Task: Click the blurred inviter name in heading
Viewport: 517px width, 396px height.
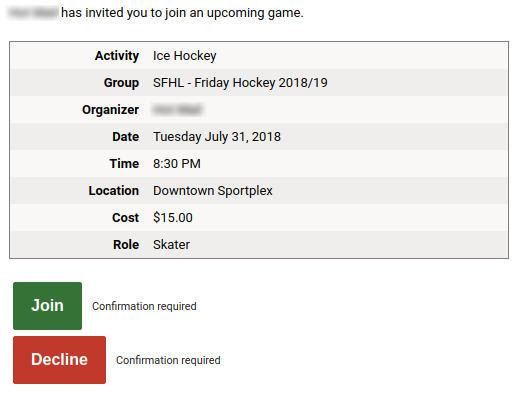Action: (33, 13)
